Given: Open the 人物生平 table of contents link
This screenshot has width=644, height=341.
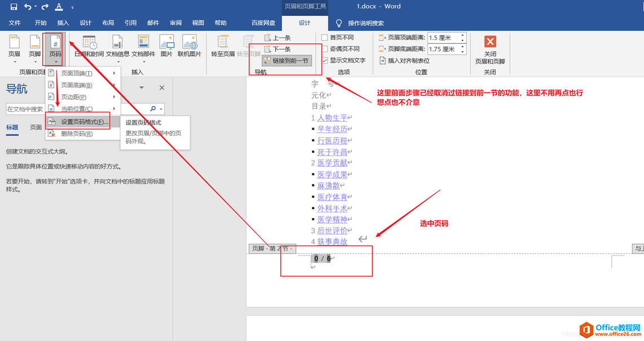Looking at the screenshot, I should 332,118.
